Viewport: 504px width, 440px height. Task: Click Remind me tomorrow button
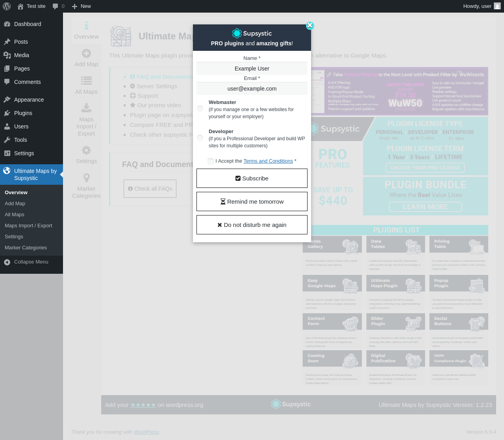tap(252, 202)
